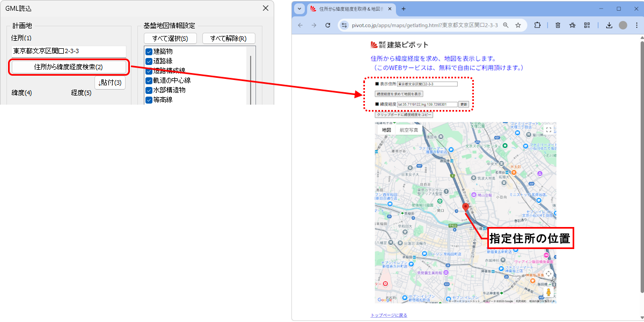Screen dimensions: 644x322
Task: Click the 緯度経度 lat/lng input field
Action: coord(427,104)
